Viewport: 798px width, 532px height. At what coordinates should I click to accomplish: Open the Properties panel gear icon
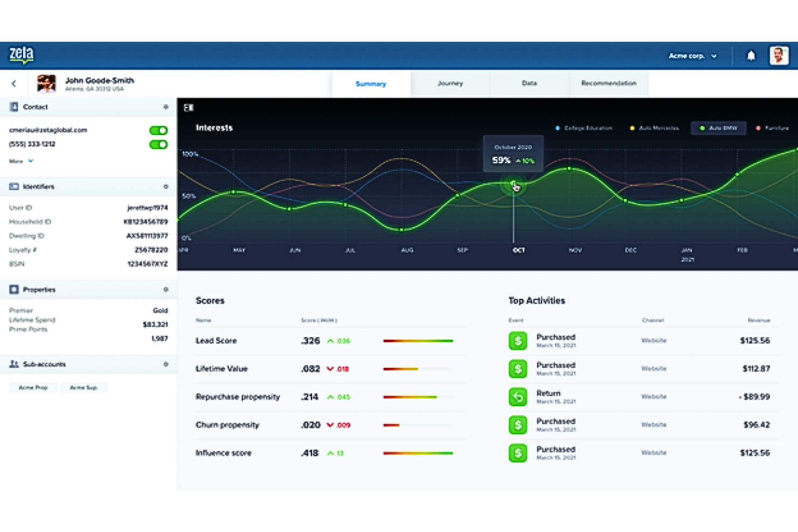166,289
